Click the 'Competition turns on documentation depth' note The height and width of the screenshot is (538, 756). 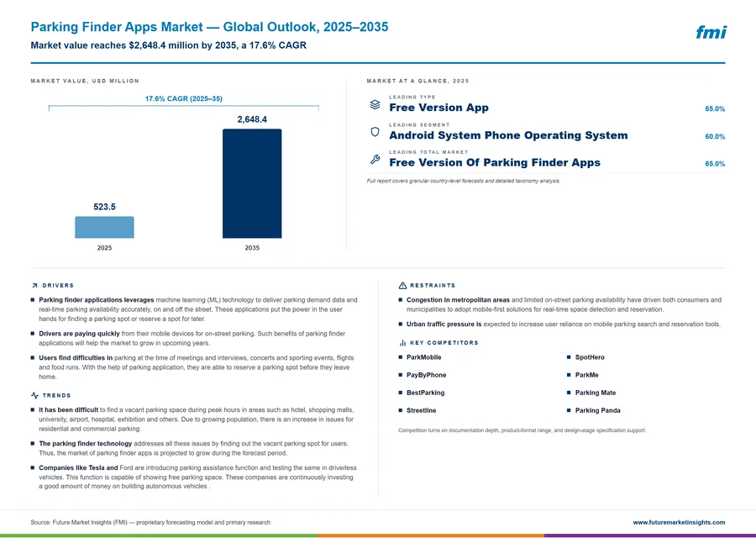[522, 430]
